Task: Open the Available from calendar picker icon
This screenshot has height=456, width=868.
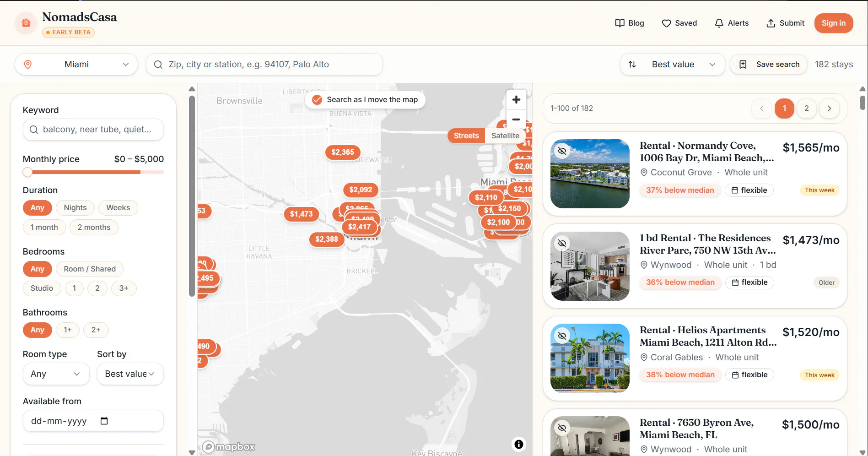Action: coord(104,421)
